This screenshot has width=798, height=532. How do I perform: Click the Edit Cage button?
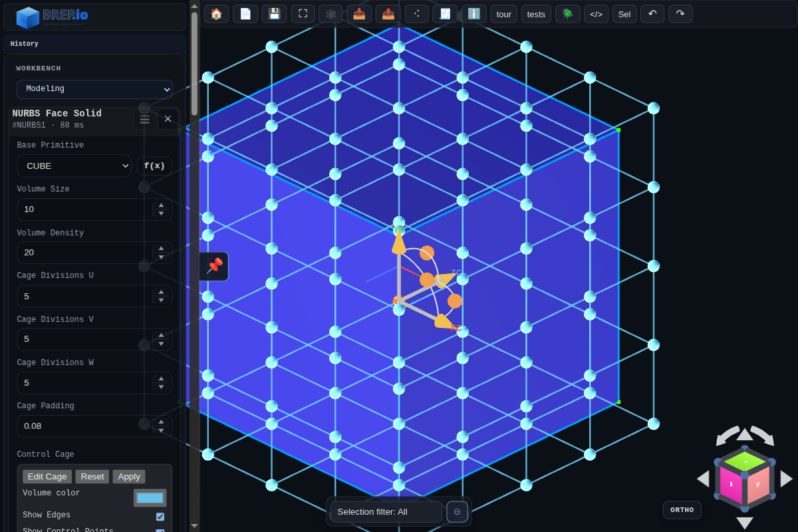pyautogui.click(x=47, y=476)
